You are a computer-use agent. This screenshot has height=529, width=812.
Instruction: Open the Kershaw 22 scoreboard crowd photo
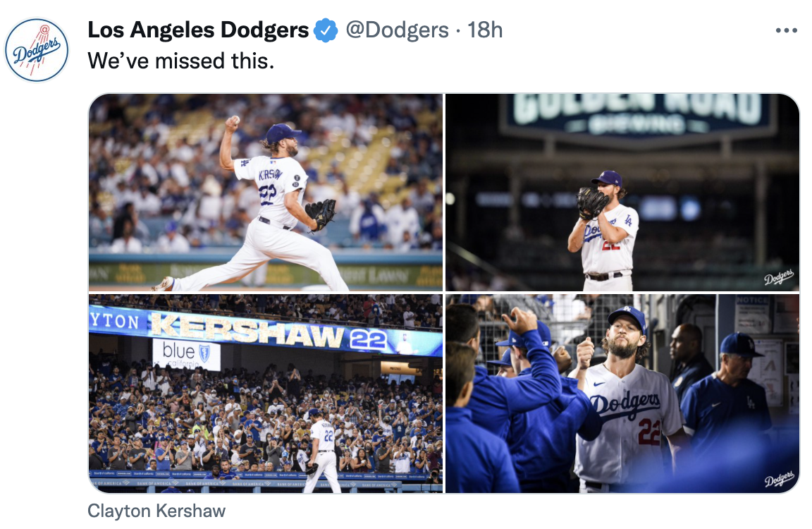tap(266, 394)
